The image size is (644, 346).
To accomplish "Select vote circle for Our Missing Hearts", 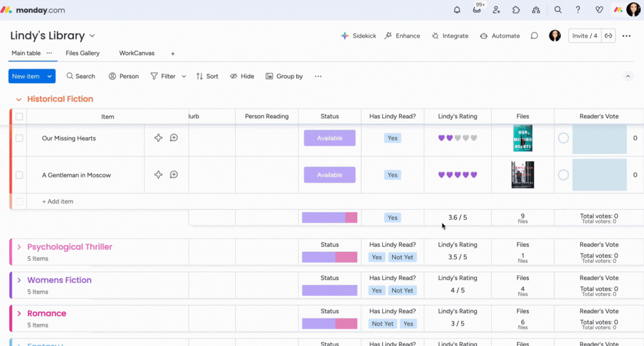I will 563,138.
